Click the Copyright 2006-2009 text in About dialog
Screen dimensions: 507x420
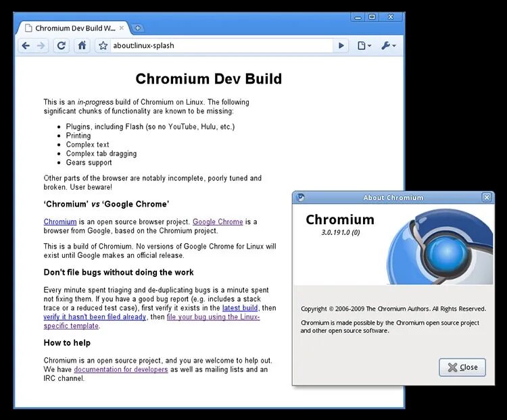click(393, 309)
